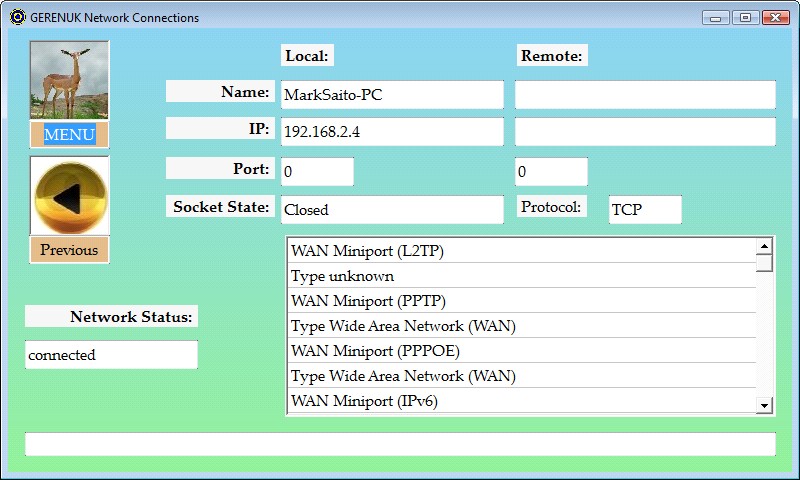The height and width of the screenshot is (480, 800).
Task: Select the local IP address field
Action: point(391,132)
